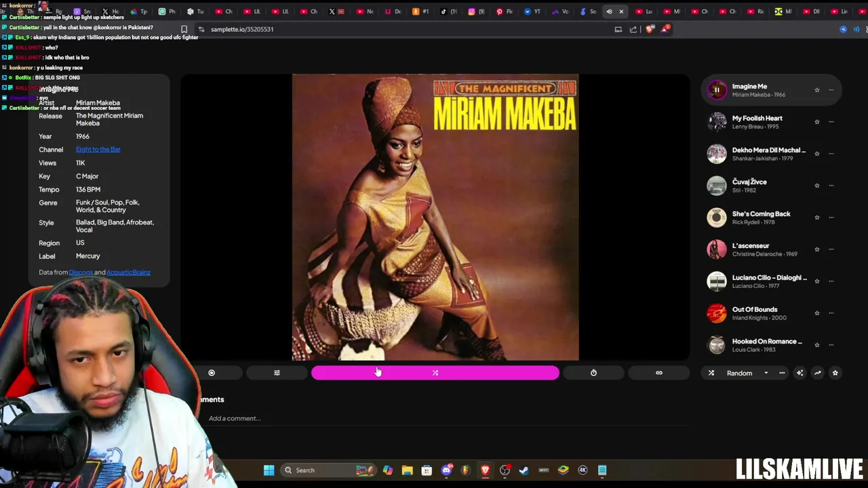Play My Foolish Heart by Lenny Breau
The width and height of the screenshot is (868, 488).
(x=717, y=122)
